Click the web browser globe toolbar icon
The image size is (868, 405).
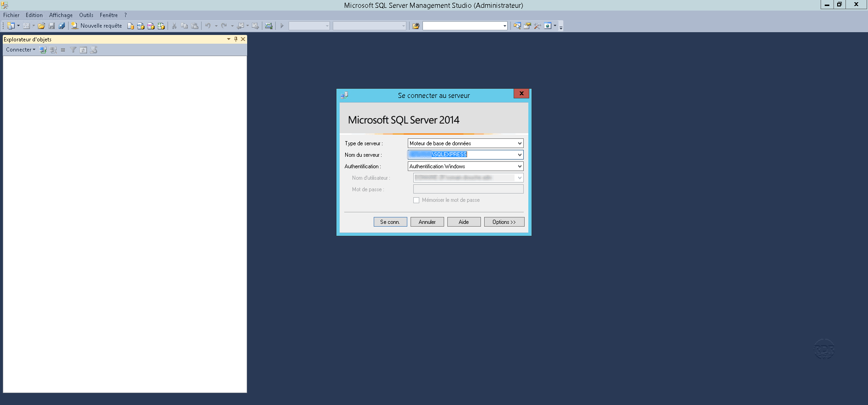click(x=548, y=26)
